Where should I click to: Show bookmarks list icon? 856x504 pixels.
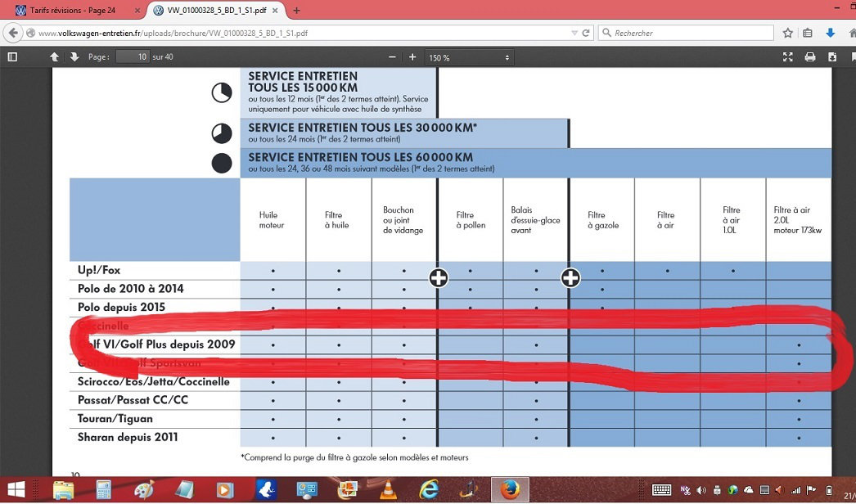808,33
